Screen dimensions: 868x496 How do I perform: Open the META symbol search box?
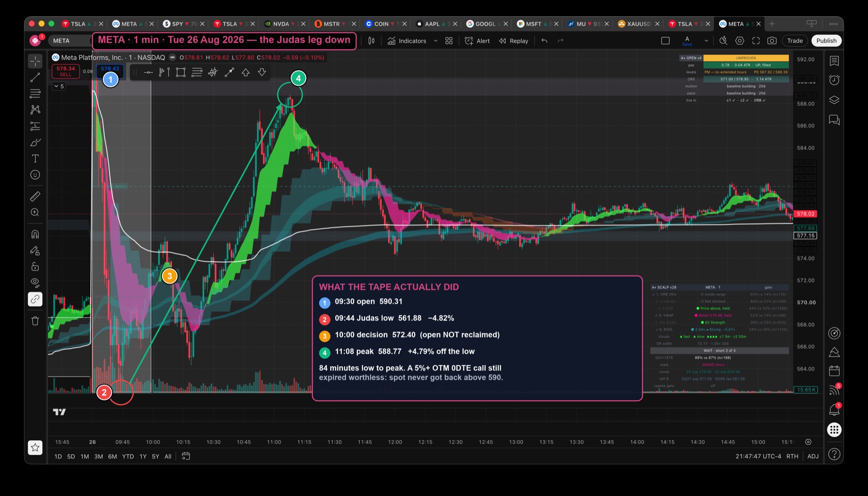pos(69,41)
